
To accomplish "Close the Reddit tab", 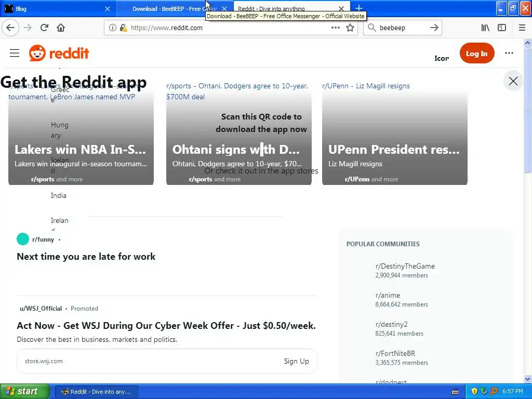I will click(x=341, y=8).
